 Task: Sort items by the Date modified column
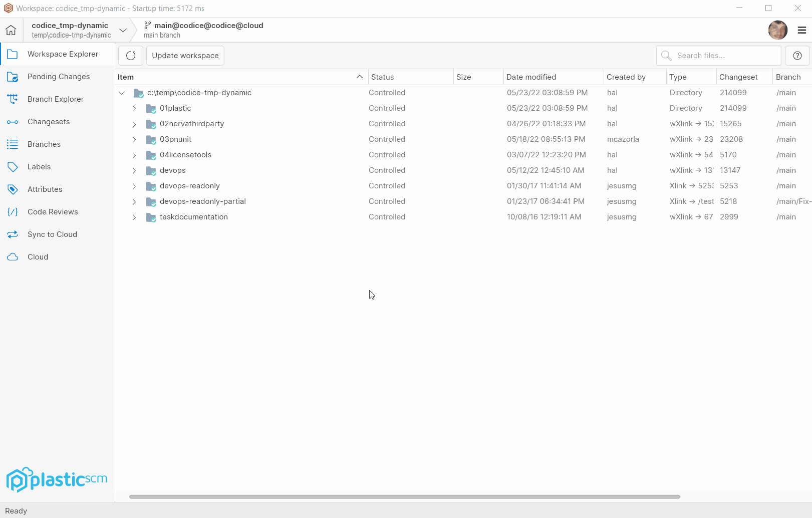(531, 77)
